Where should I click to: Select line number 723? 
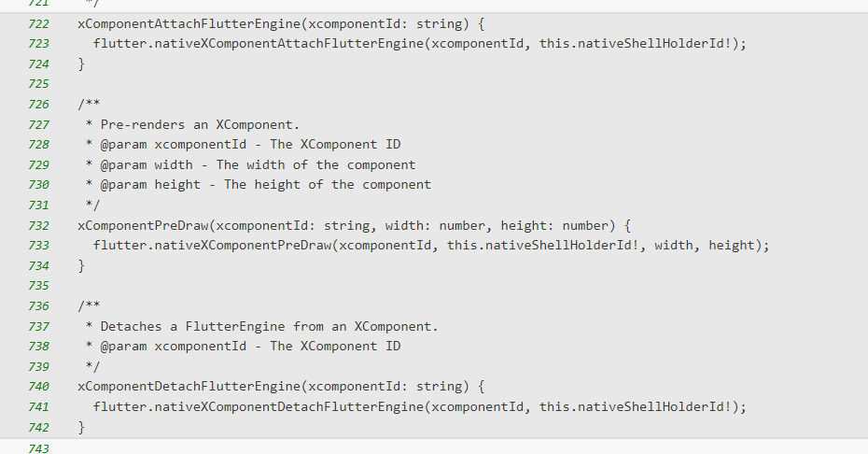coord(38,44)
